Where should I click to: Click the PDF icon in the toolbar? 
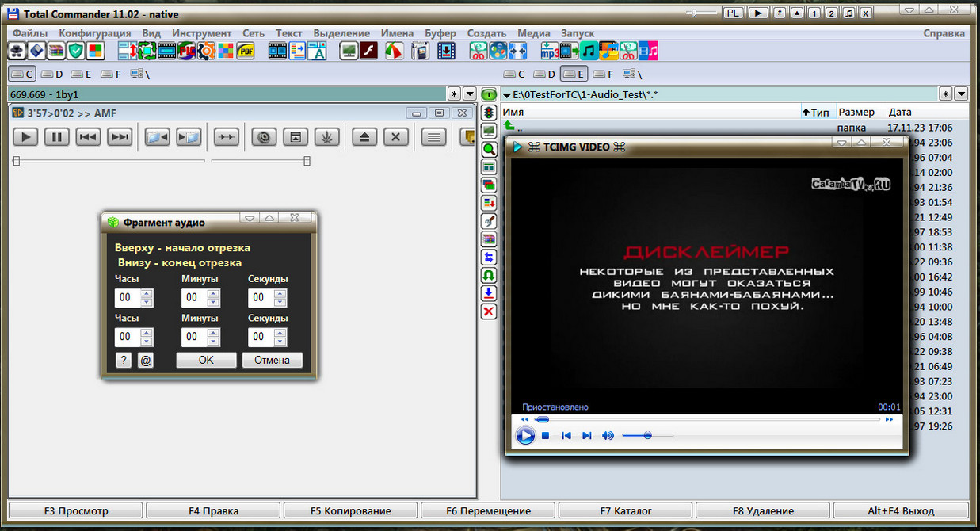pyautogui.click(x=246, y=52)
